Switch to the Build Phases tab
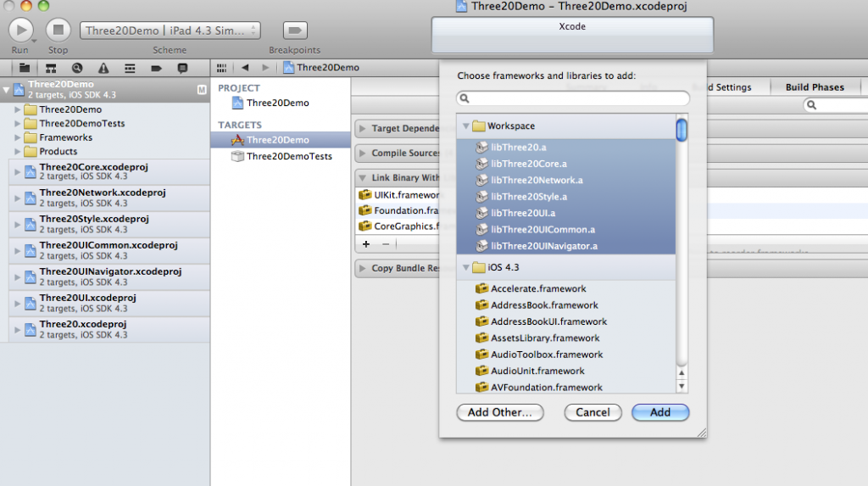868x486 pixels. coord(815,87)
